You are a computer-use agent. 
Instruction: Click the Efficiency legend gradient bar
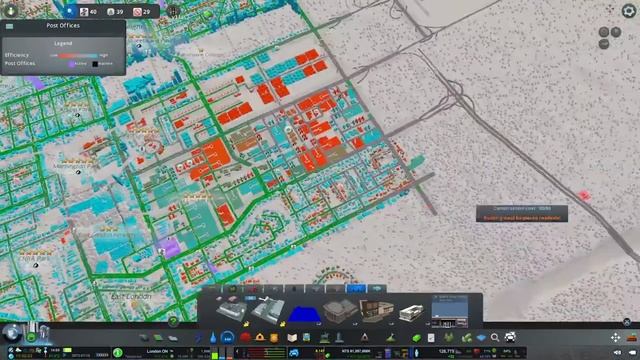click(x=78, y=55)
